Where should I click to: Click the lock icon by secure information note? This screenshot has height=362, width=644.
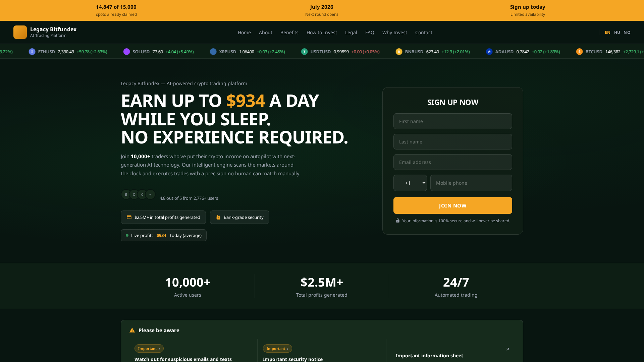tap(398, 221)
